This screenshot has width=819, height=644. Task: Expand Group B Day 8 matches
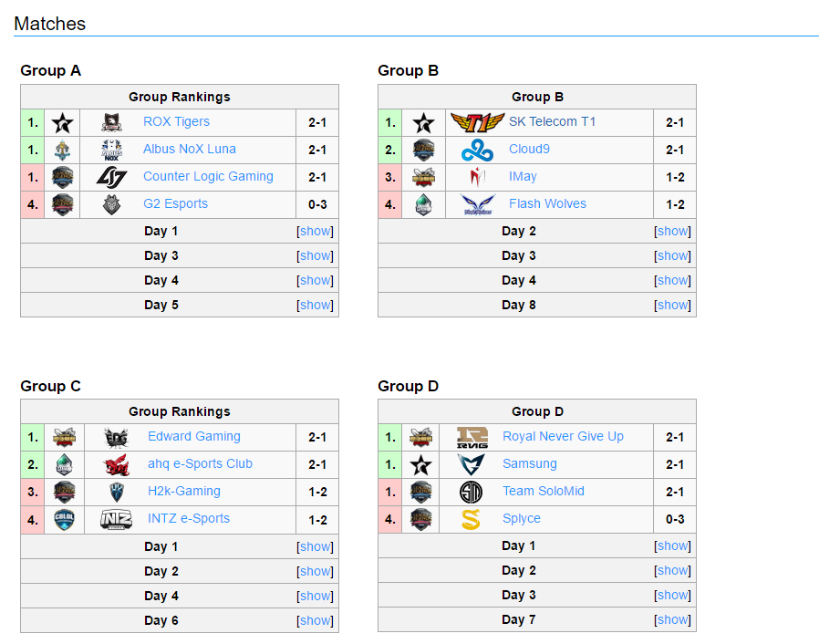point(672,305)
